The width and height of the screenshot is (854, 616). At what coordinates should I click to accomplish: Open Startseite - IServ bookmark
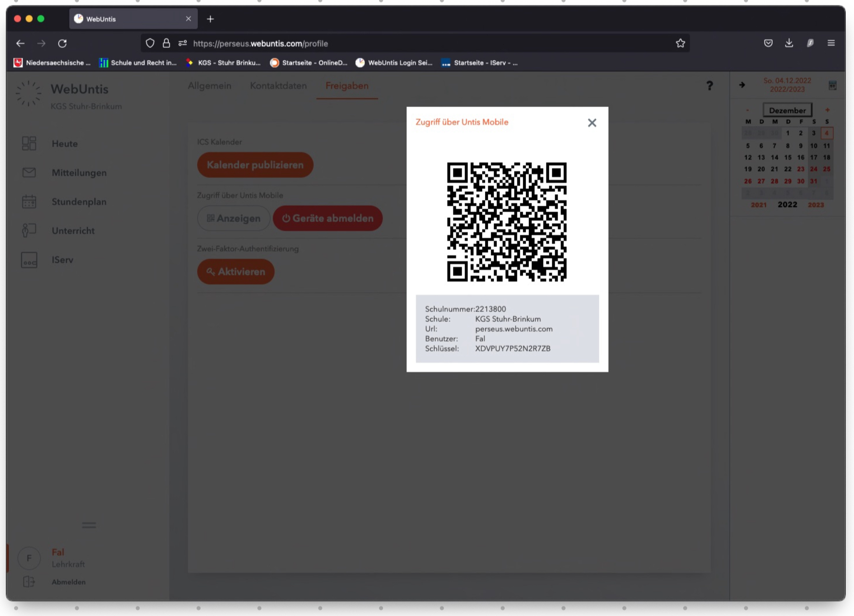coord(479,63)
